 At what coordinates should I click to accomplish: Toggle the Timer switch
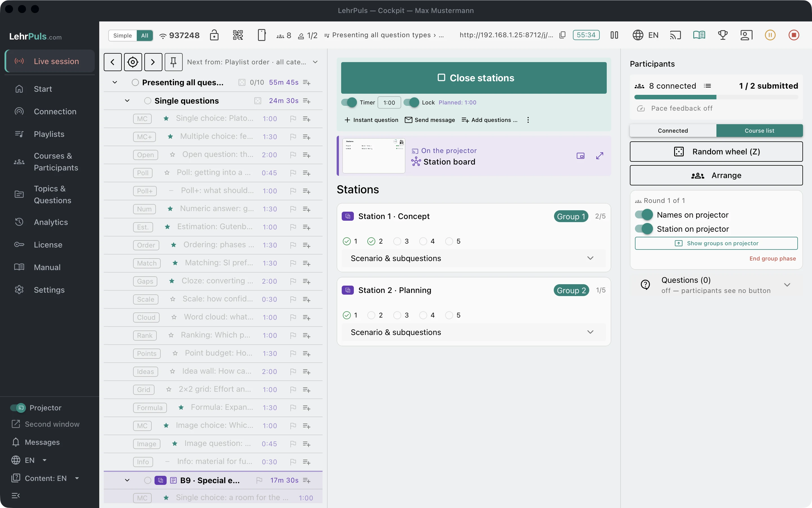tap(349, 102)
